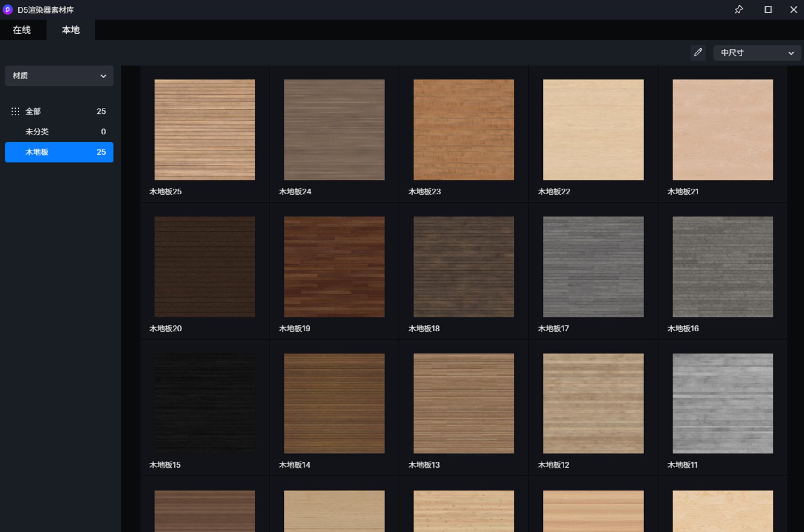Select the 木地板15 material thumbnail
The image size is (804, 532).
coord(205,403)
